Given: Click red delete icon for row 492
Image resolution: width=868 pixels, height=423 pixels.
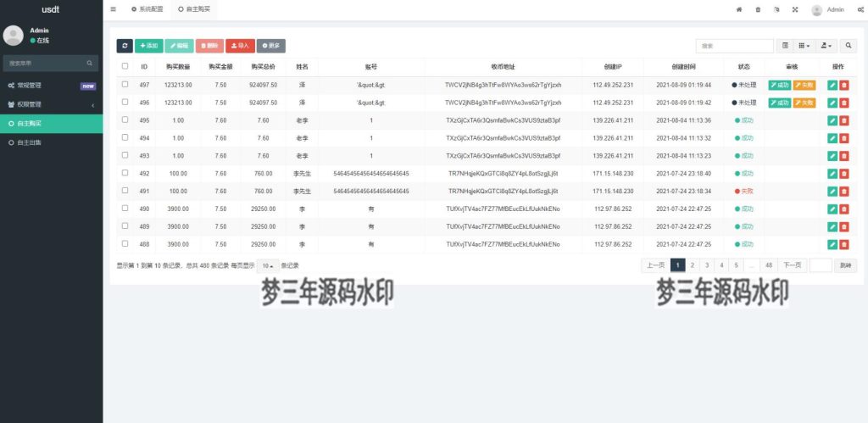Looking at the screenshot, I should click(x=844, y=174).
